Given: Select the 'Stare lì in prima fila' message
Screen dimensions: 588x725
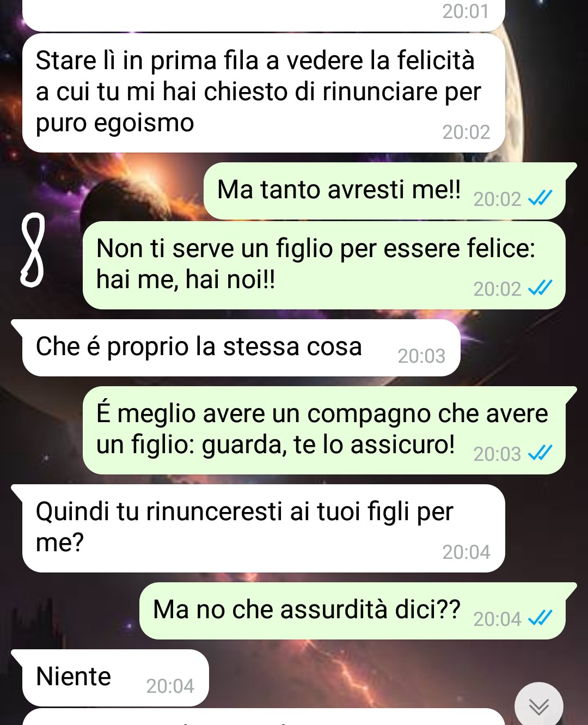Looking at the screenshot, I should pyautogui.click(x=264, y=93).
